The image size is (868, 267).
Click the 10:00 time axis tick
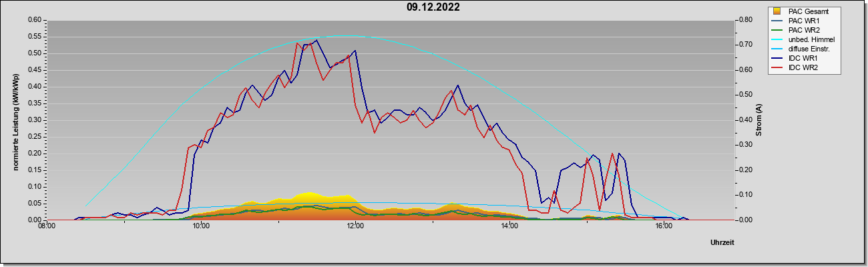pos(201,227)
